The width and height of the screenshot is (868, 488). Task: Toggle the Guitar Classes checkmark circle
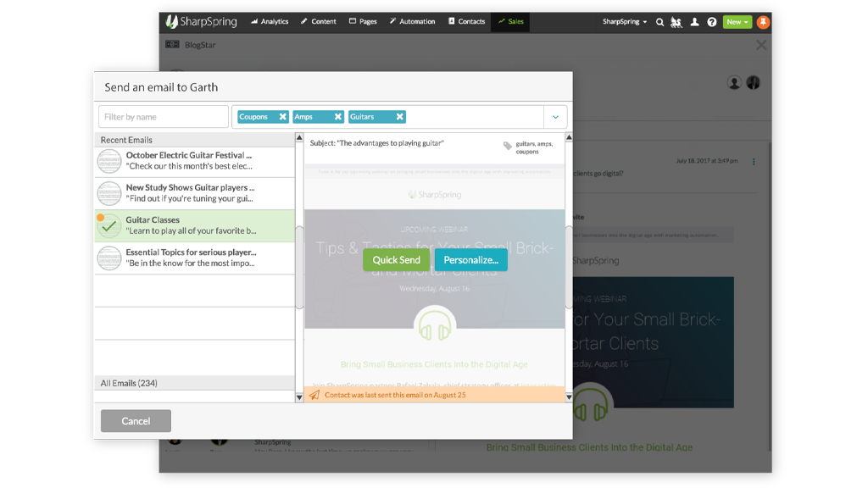click(x=109, y=225)
